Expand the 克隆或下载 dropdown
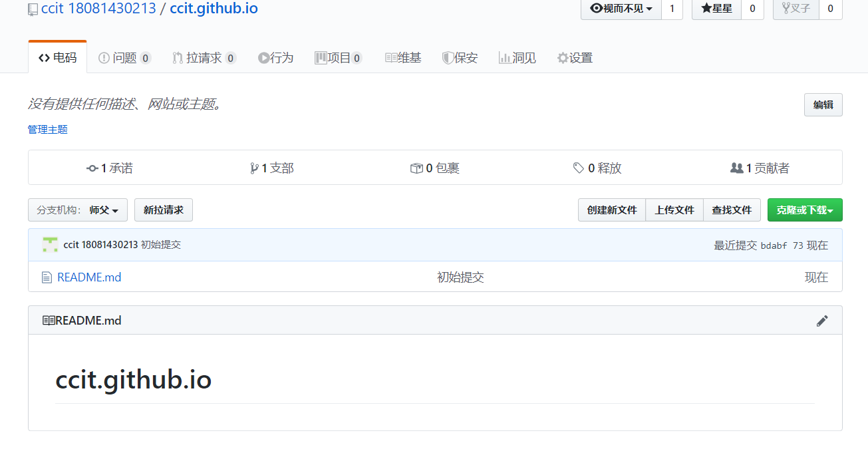Viewport: 868px width, 463px height. [x=805, y=210]
